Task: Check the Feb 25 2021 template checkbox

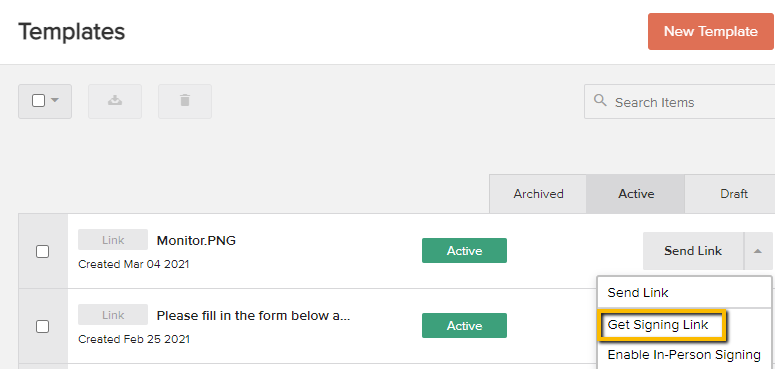Action: tap(43, 326)
